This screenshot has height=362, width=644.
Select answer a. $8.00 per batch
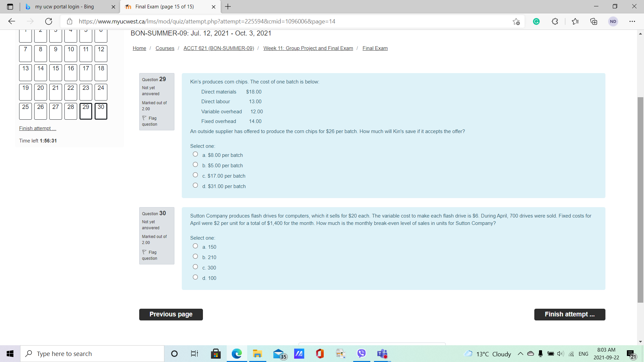(195, 154)
